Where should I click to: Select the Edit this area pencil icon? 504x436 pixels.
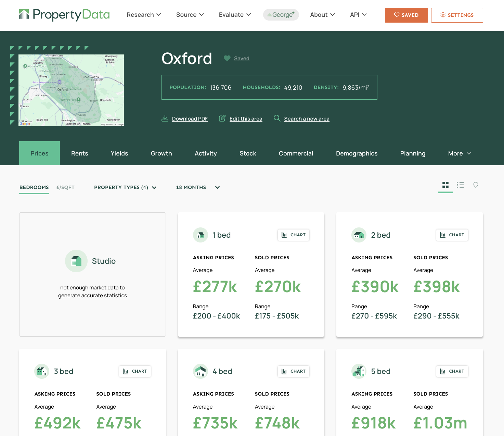pos(222,118)
